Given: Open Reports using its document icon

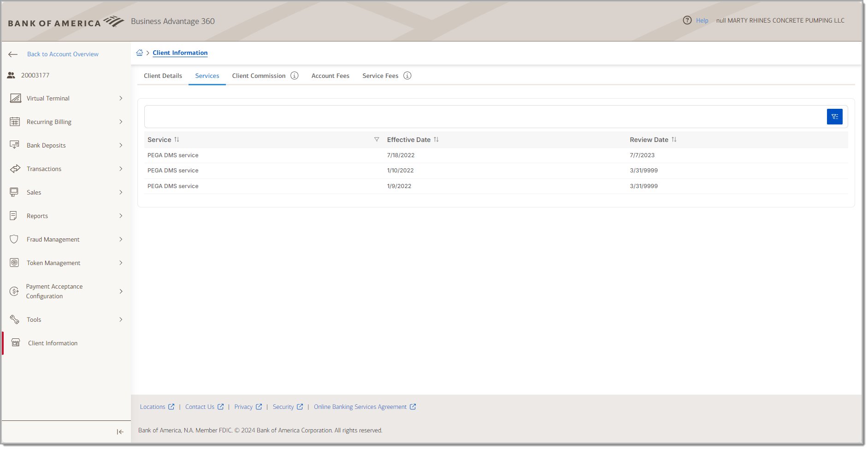Looking at the screenshot, I should (x=15, y=216).
